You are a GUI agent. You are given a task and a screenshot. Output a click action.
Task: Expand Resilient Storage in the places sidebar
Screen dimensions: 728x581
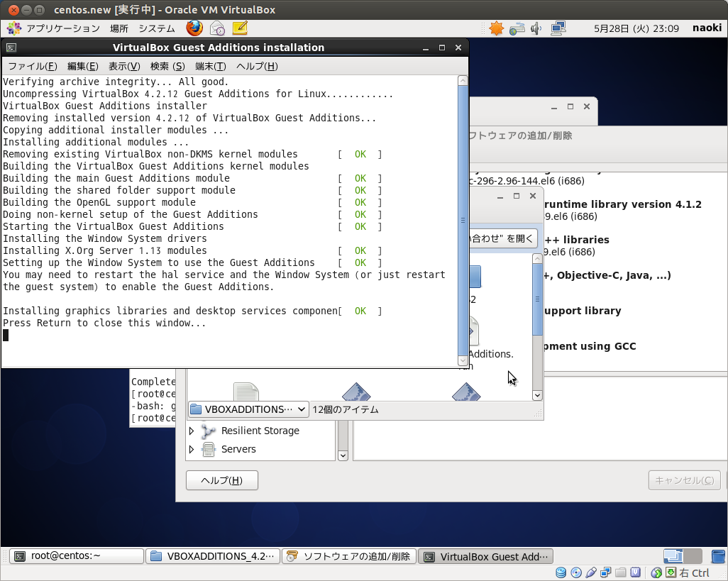[190, 431]
